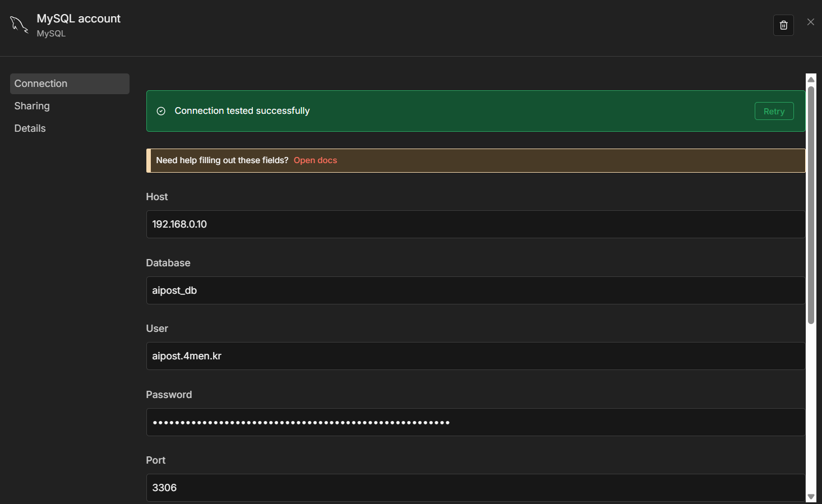
Task: Focus the Host input field
Action: 475,224
